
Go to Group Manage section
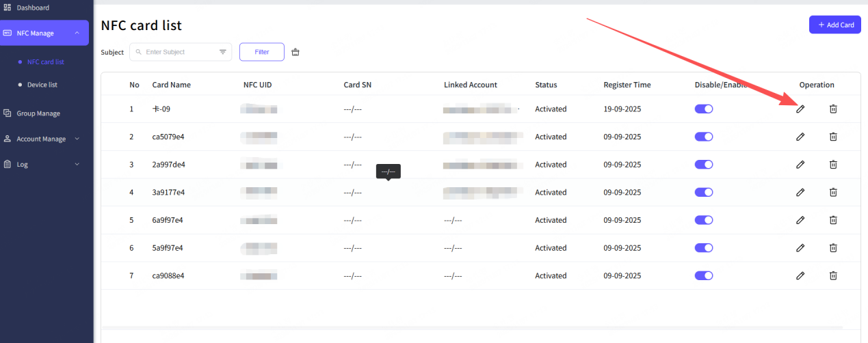coord(38,113)
